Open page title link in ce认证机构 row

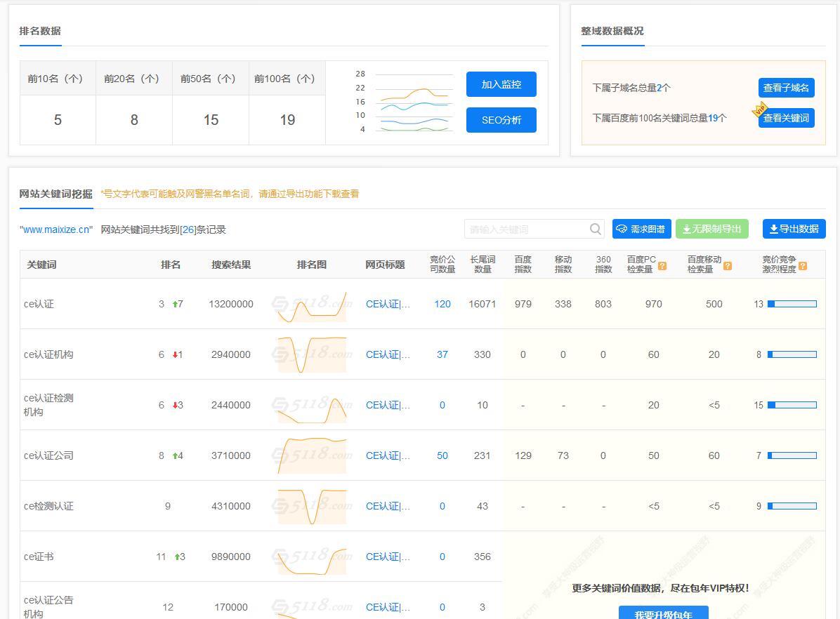pyautogui.click(x=388, y=354)
